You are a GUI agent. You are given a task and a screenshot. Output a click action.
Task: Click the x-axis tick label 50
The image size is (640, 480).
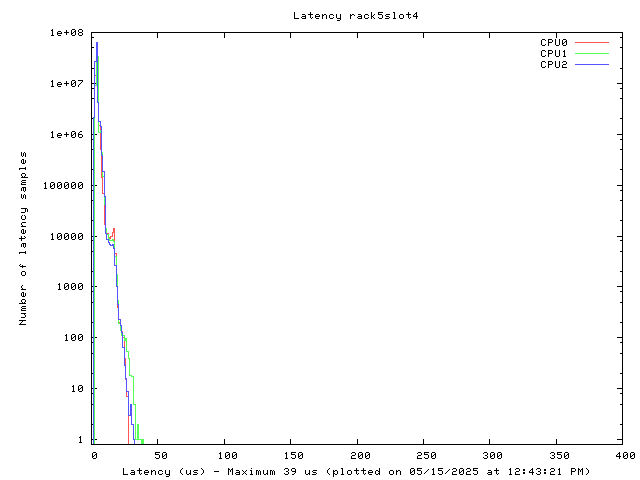161,456
